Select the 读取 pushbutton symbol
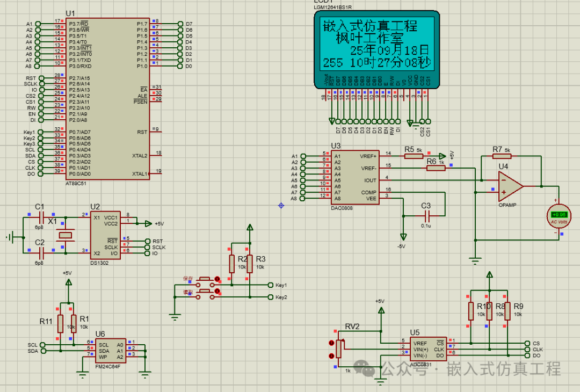The width and height of the screenshot is (580, 392). point(205,294)
